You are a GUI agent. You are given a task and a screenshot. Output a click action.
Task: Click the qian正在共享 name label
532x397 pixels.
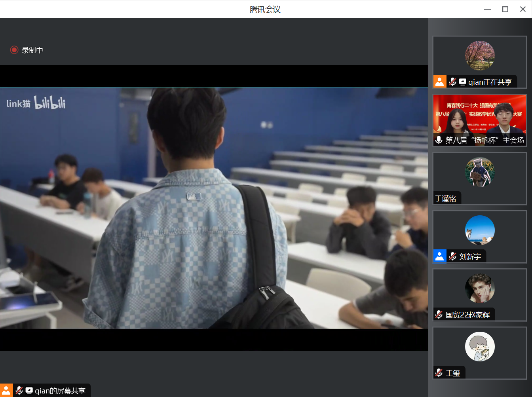pyautogui.click(x=490, y=82)
